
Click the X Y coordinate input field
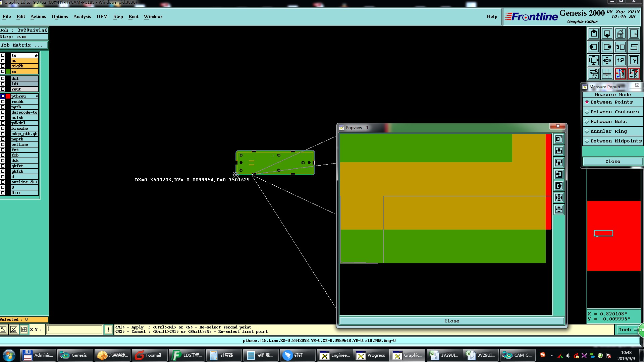[x=74, y=329]
